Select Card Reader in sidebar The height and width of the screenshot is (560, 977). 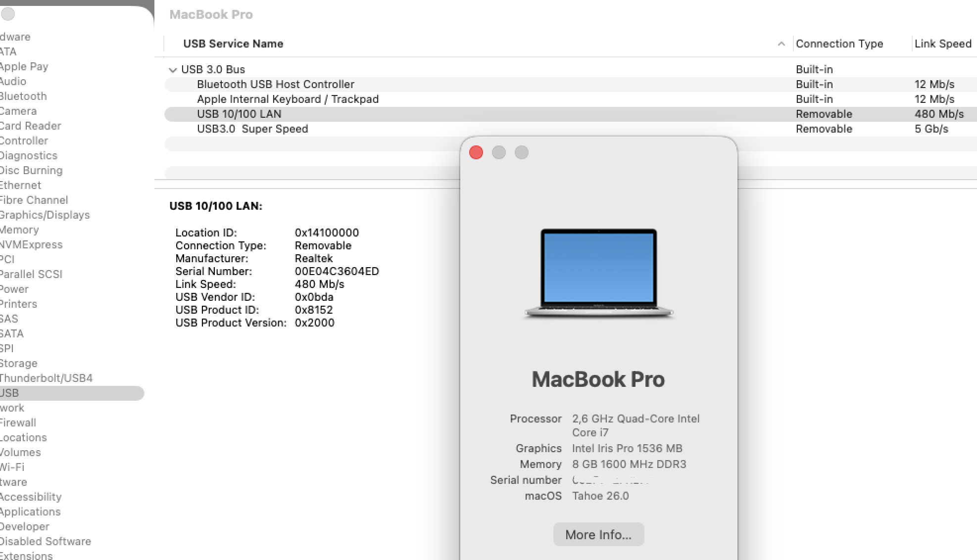[31, 126]
